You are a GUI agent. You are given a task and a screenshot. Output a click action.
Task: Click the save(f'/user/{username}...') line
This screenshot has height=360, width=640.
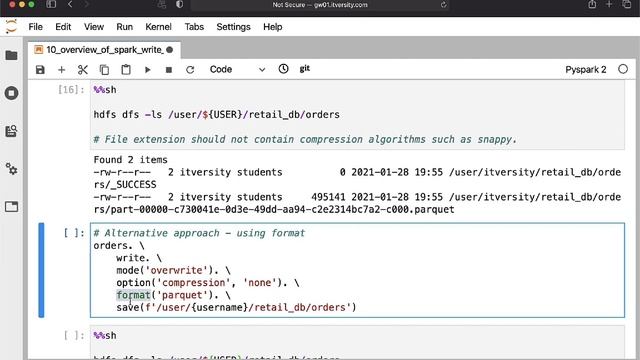coord(236,307)
